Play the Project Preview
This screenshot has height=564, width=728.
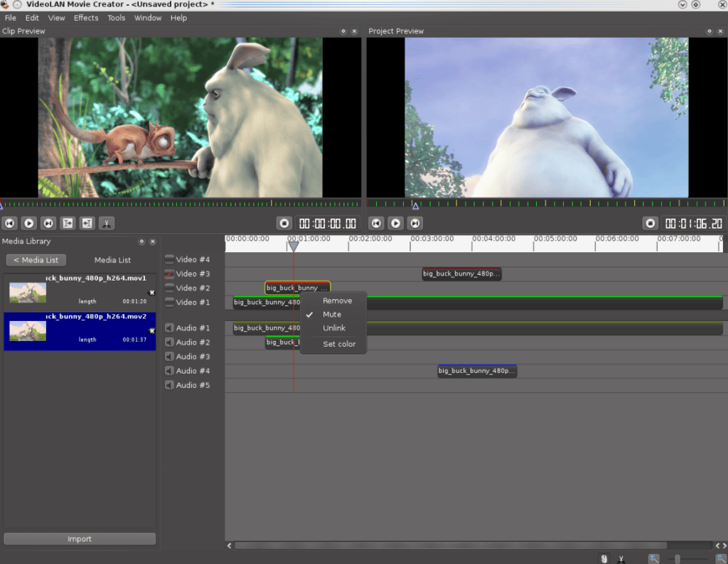coord(395,224)
